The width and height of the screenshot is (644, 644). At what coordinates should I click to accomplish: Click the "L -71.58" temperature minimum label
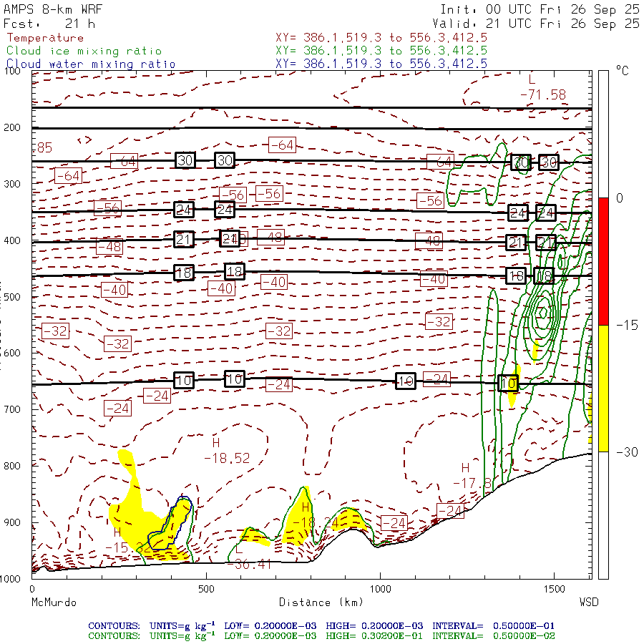pos(542,87)
